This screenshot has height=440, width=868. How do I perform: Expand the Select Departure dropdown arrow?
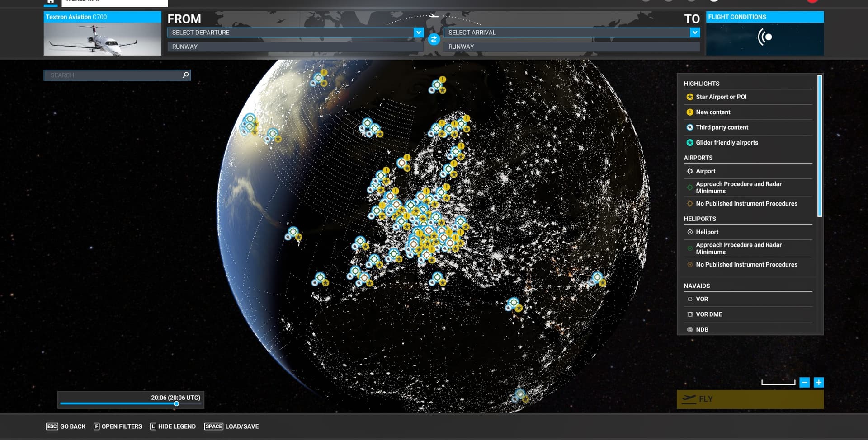(418, 33)
